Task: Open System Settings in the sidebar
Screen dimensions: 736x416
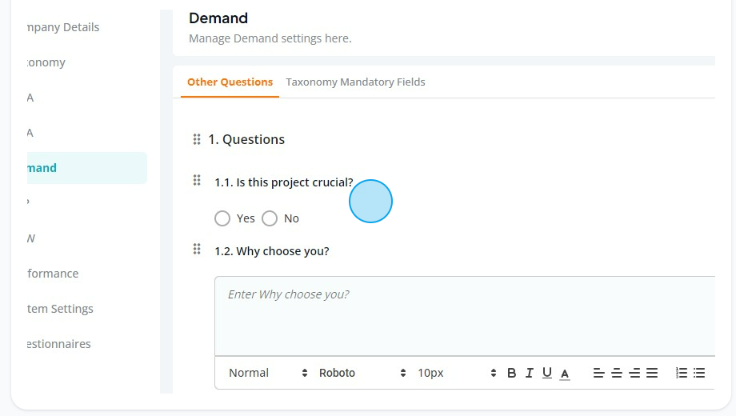Action: (x=60, y=309)
